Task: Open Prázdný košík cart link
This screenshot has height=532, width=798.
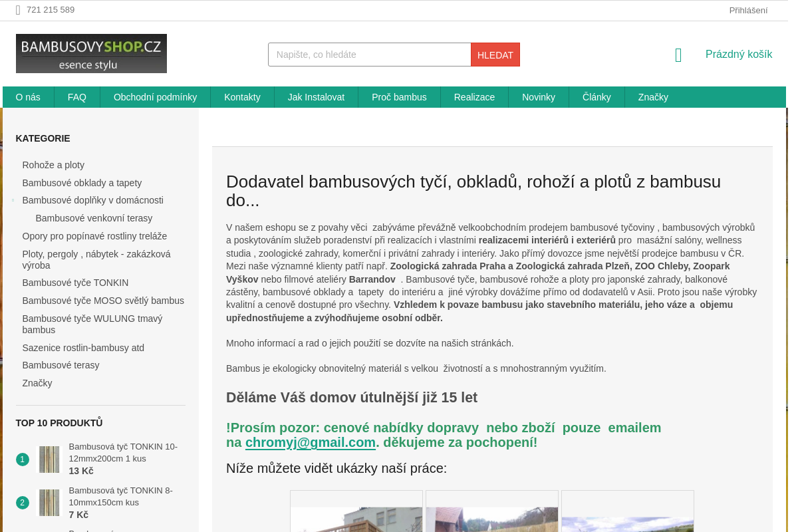Action: pos(739,54)
